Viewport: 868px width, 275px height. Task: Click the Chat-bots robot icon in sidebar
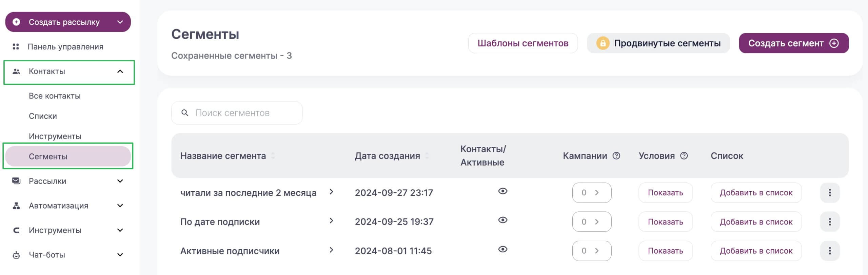[x=16, y=255]
